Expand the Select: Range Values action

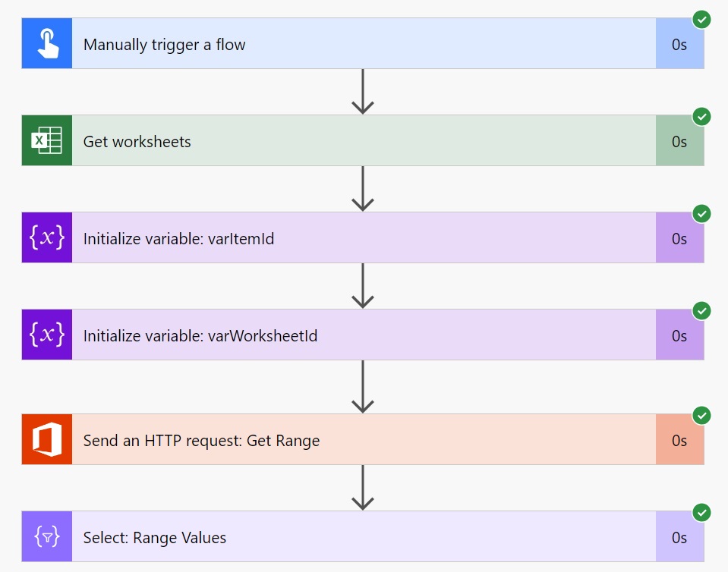pyautogui.click(x=364, y=536)
